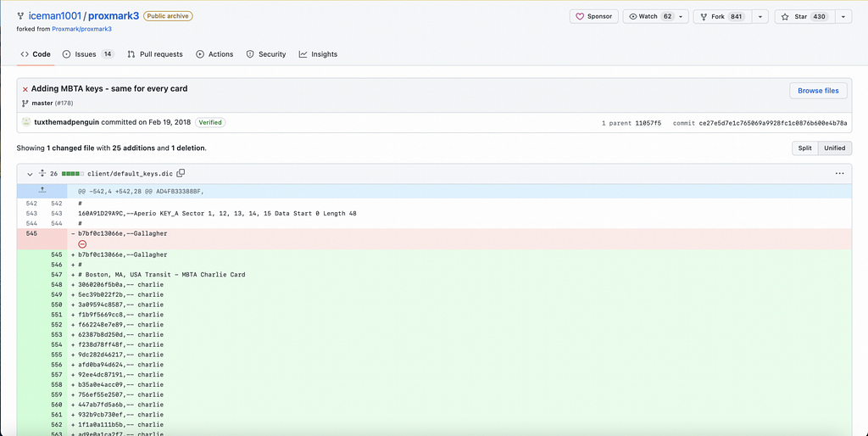Viewport: 868px width, 436px height.
Task: Open parent commit 11057f5
Action: [x=648, y=123]
